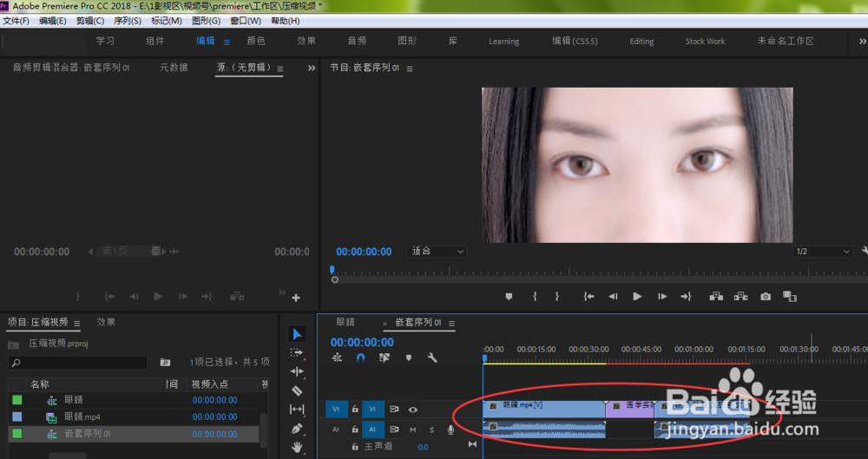Image resolution: width=868 pixels, height=459 pixels.
Task: Switch to 颜色 workspace
Action: click(256, 41)
